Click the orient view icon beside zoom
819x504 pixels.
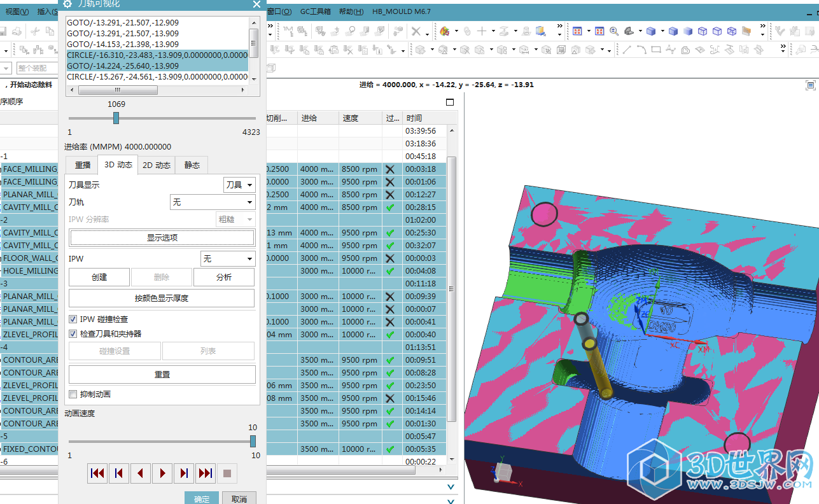point(629,31)
